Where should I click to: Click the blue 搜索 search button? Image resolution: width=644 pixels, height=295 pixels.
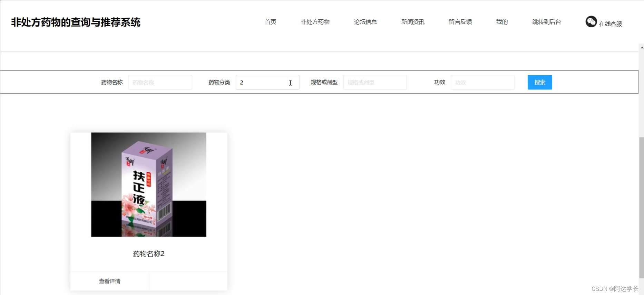[x=540, y=82]
